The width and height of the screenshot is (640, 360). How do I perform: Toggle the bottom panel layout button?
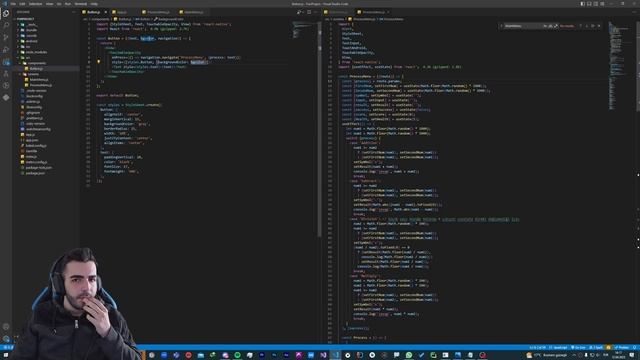(x=589, y=4)
